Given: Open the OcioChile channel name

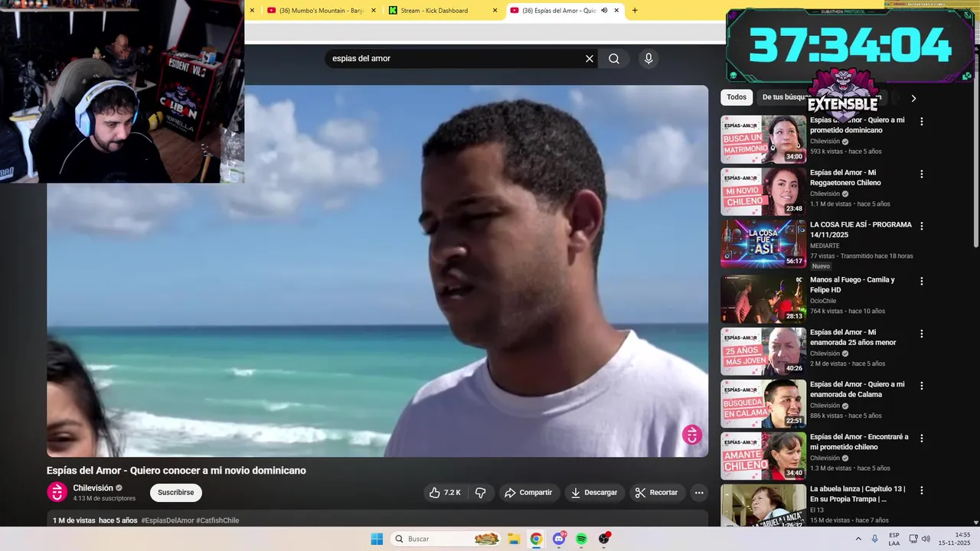Looking at the screenshot, I should [823, 301].
